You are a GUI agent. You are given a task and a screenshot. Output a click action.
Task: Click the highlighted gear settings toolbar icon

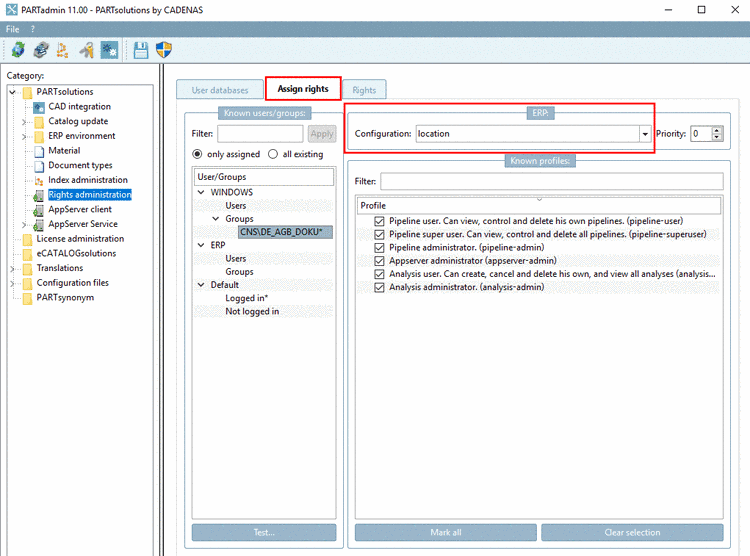pos(109,50)
